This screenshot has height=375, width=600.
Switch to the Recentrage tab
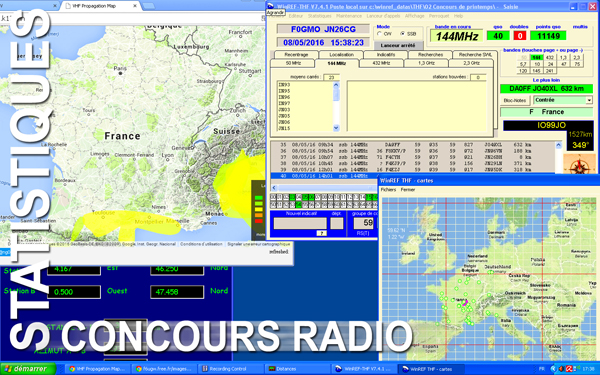point(296,55)
